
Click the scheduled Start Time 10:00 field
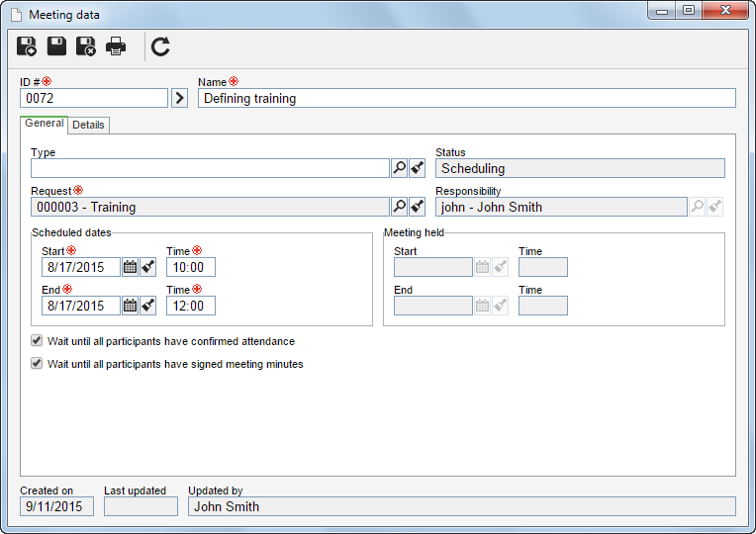pyautogui.click(x=191, y=267)
